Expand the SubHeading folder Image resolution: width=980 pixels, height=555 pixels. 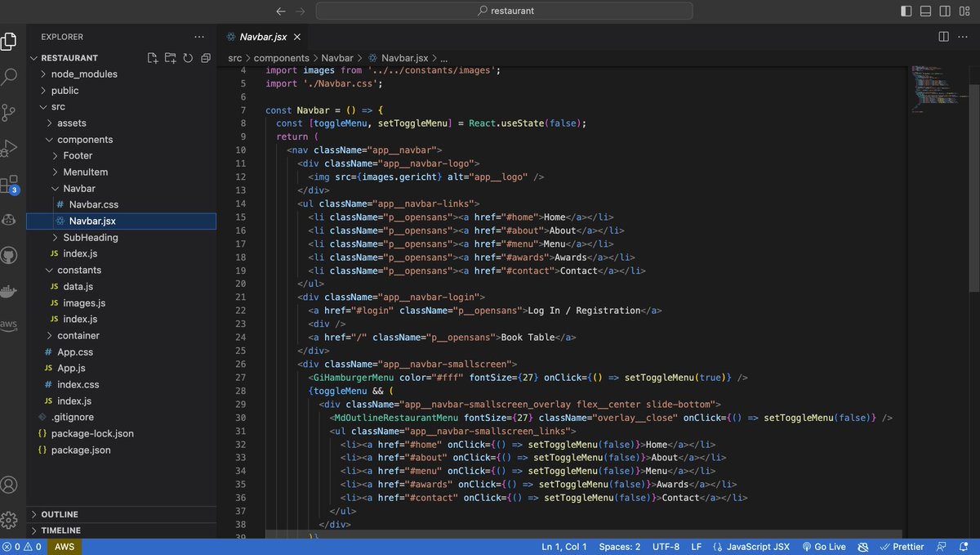(x=121, y=238)
